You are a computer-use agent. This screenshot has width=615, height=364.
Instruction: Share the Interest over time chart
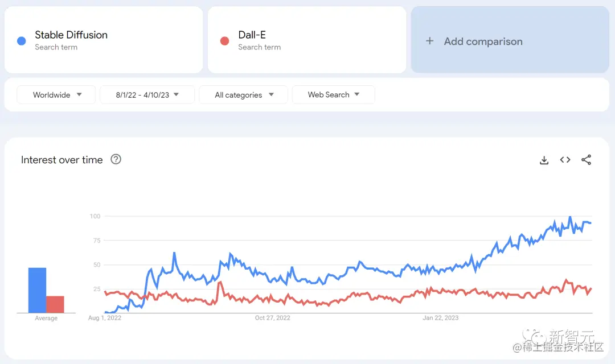[586, 160]
